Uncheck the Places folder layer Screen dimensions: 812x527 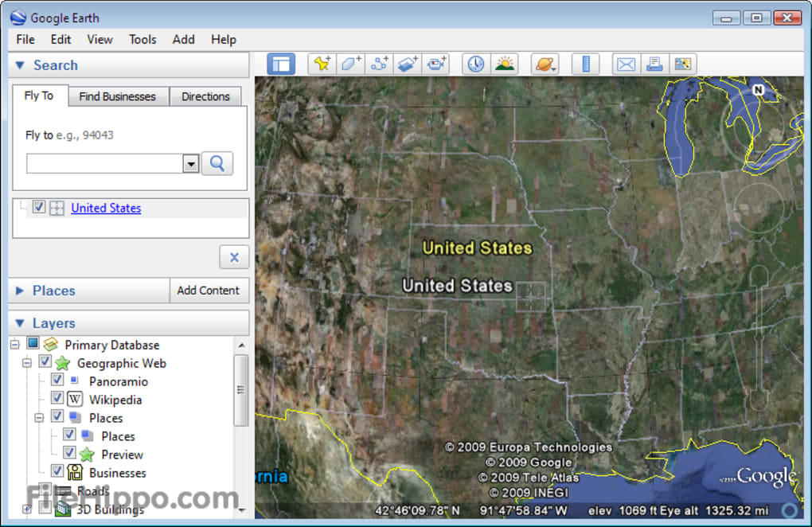click(57, 416)
